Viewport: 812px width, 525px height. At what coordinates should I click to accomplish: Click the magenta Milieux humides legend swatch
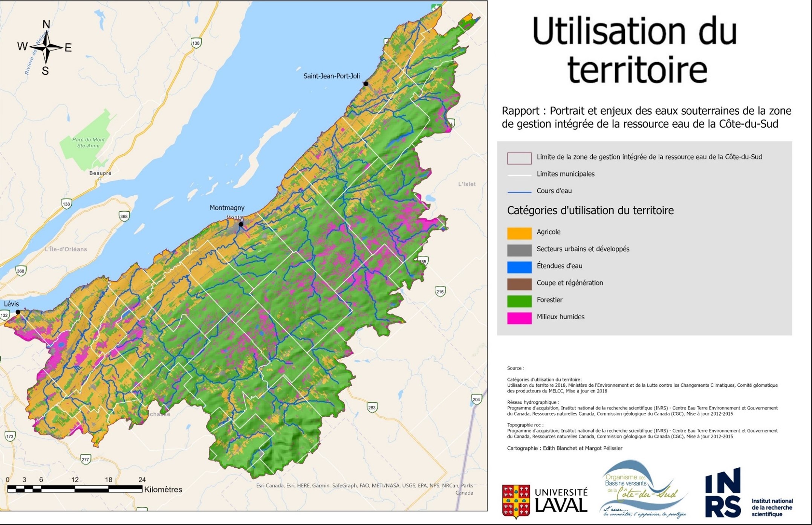(x=519, y=318)
